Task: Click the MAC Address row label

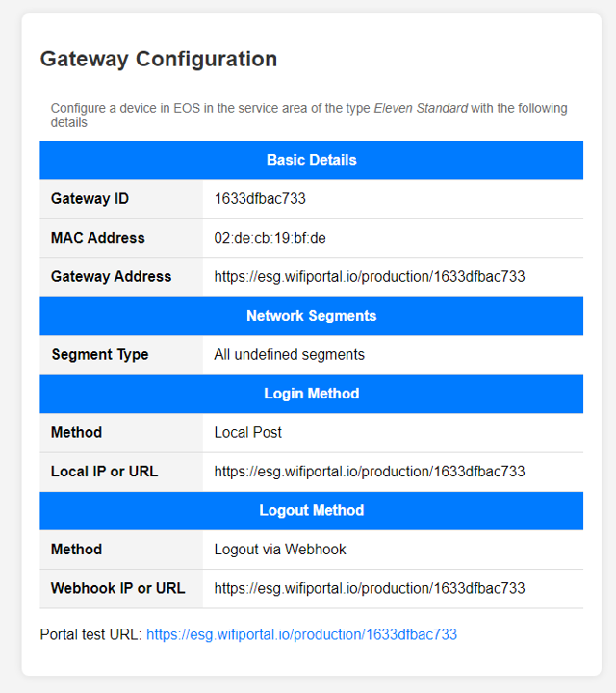Action: tap(98, 238)
